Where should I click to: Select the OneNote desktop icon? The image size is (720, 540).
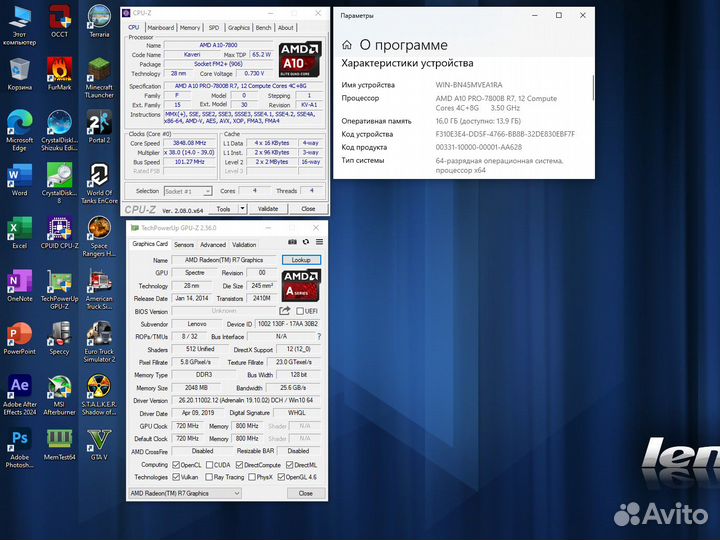[19, 286]
